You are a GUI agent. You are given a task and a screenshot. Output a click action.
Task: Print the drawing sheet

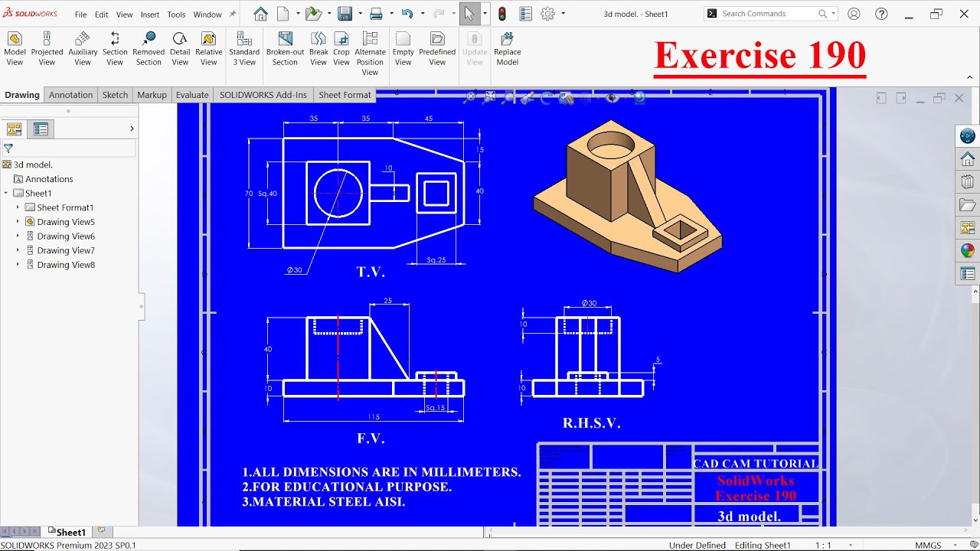point(376,14)
